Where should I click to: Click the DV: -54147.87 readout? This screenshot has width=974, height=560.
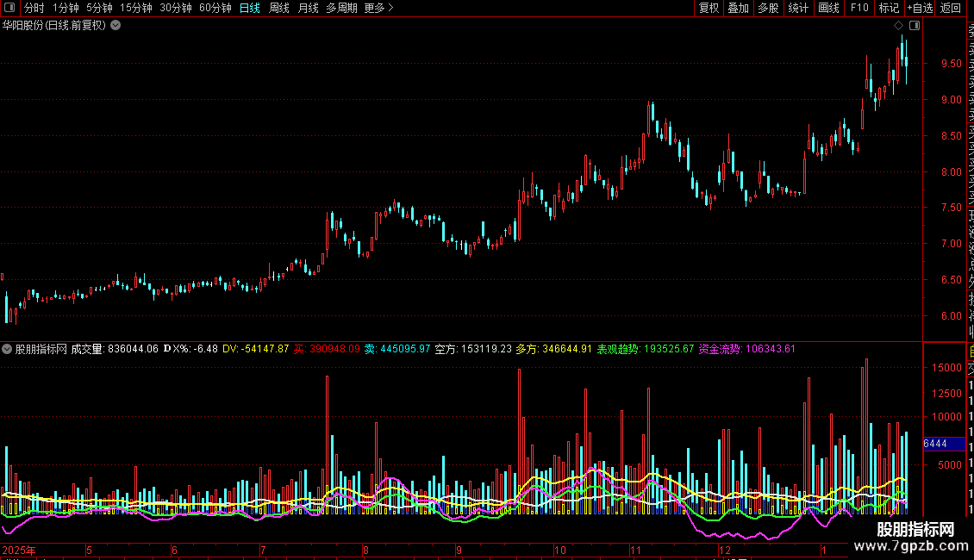[256, 349]
